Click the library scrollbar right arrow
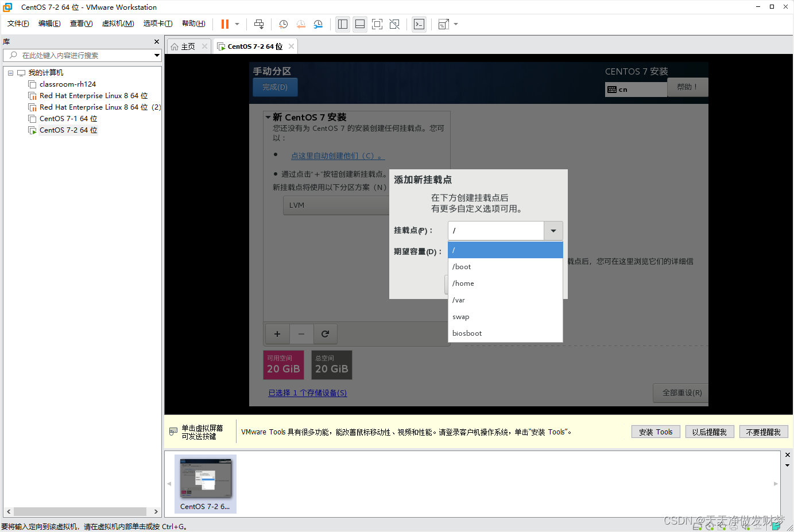 pyautogui.click(x=156, y=511)
